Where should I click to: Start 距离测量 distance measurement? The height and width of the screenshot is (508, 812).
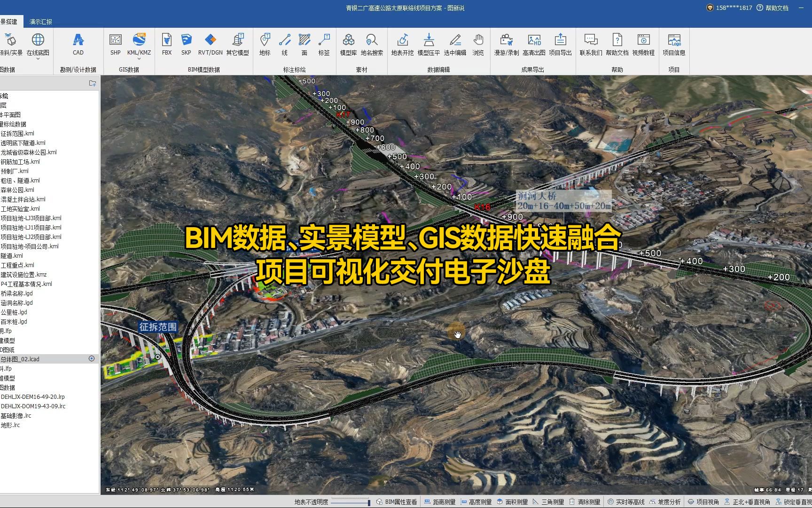[440, 502]
